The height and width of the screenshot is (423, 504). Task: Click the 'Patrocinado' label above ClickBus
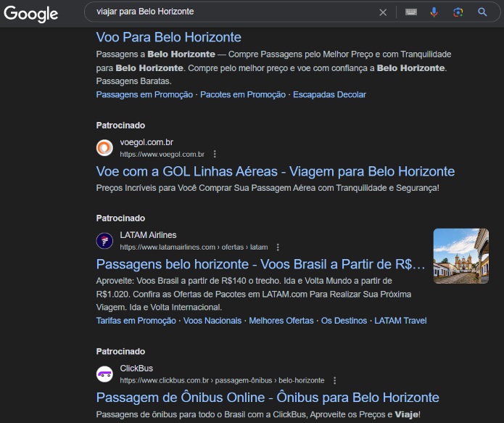point(120,352)
